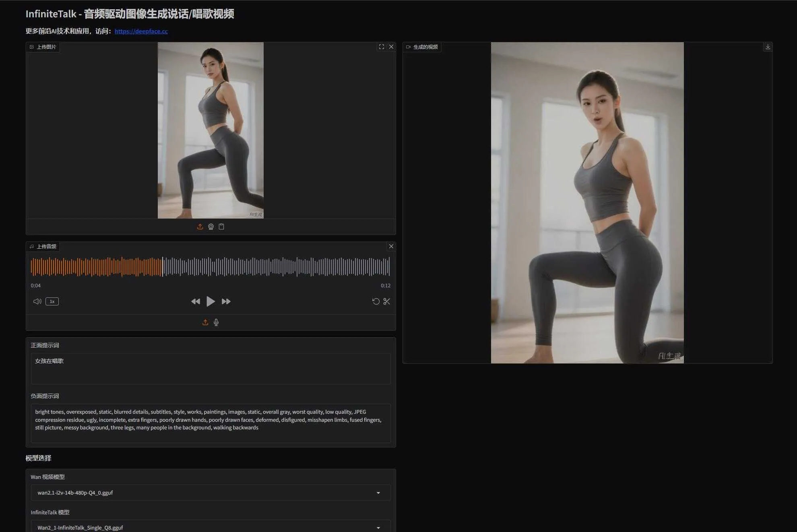
Task: Click in the positive prompt text box
Action: tap(211, 368)
